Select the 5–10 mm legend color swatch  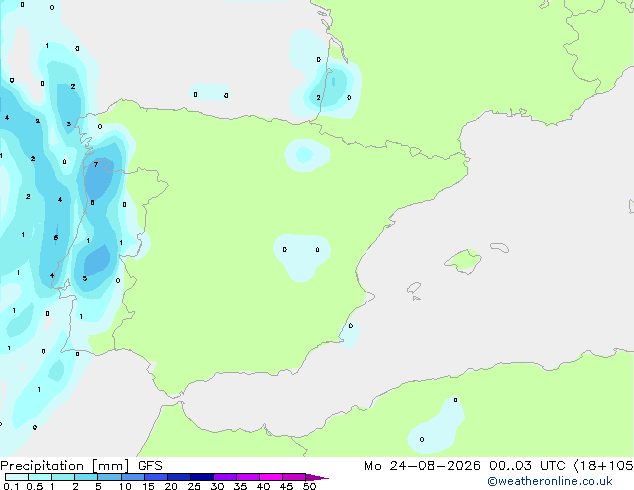pos(109,477)
